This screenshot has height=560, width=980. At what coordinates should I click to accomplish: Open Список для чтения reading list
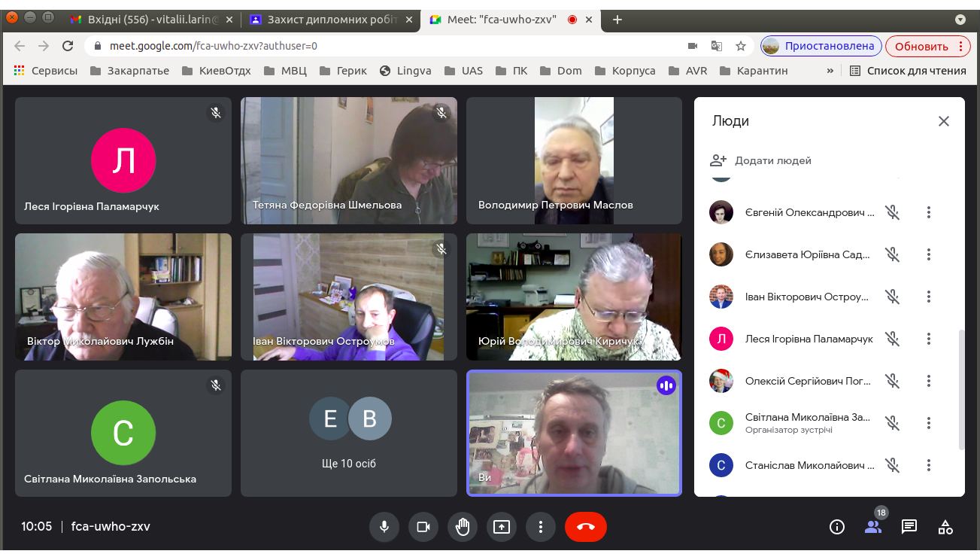pos(908,71)
